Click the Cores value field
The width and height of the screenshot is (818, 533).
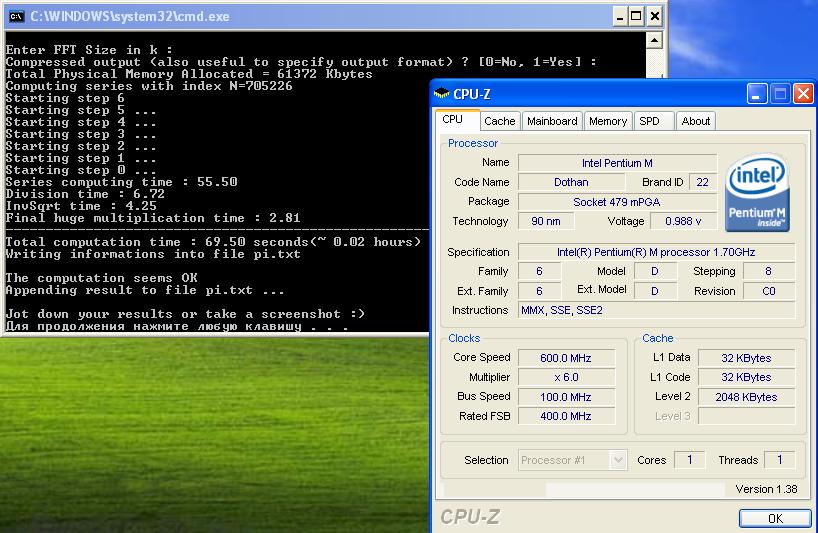coord(689,460)
